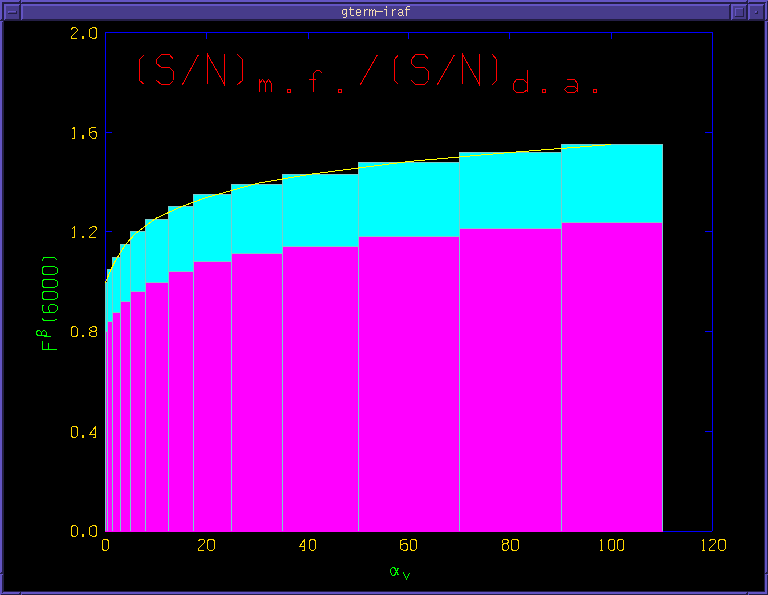This screenshot has width=768, height=595.
Task: Select the green F(6000) y-axis label
Action: coord(49,304)
